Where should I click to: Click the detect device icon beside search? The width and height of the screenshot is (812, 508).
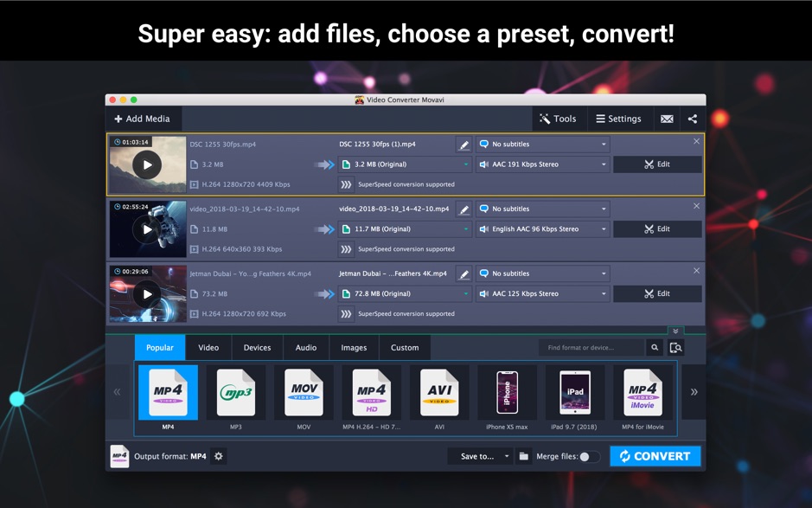click(676, 347)
